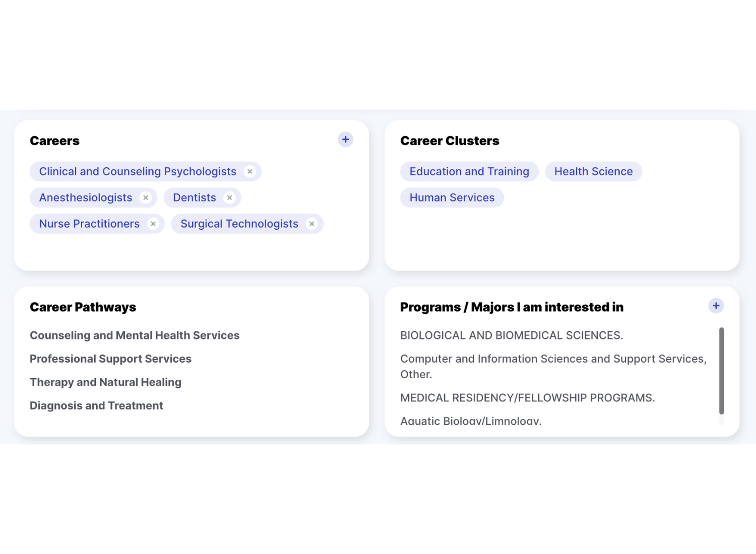756x554 pixels.
Task: Click the add button in Careers panel
Action: [x=345, y=140]
